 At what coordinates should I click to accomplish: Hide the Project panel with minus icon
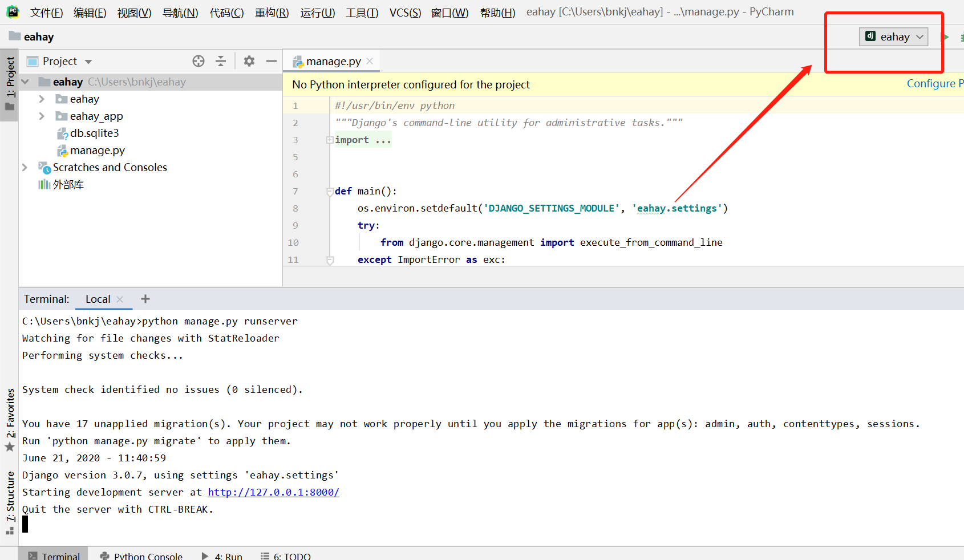272,61
